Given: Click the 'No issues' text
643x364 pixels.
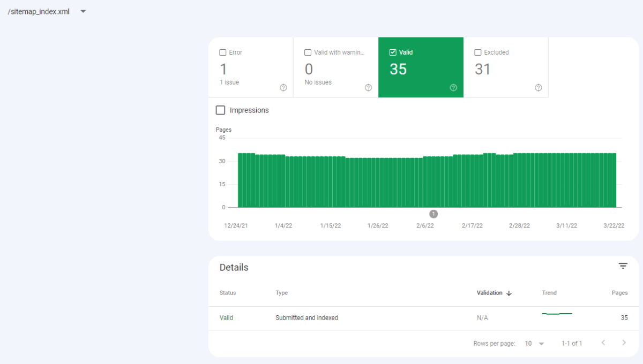Looking at the screenshot, I should tap(318, 82).
